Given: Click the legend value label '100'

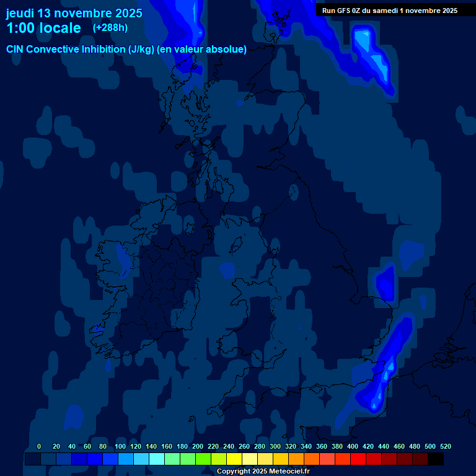Looking at the screenshot, I should coord(120,446).
